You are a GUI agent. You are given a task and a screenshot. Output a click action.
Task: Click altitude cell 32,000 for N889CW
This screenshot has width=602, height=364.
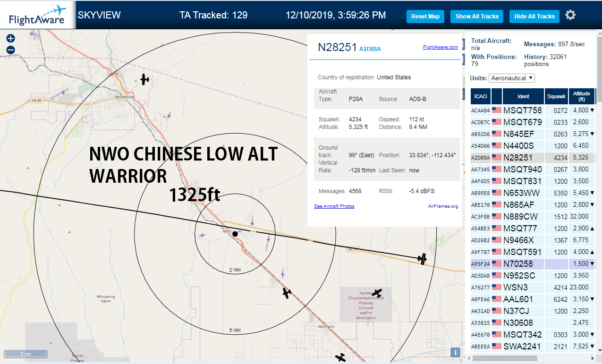click(x=582, y=217)
